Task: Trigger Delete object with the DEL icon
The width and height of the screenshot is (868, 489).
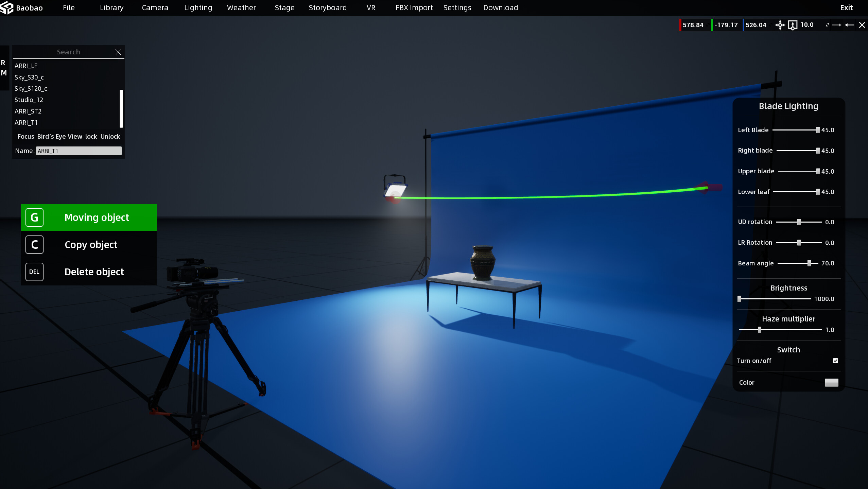Action: click(34, 272)
